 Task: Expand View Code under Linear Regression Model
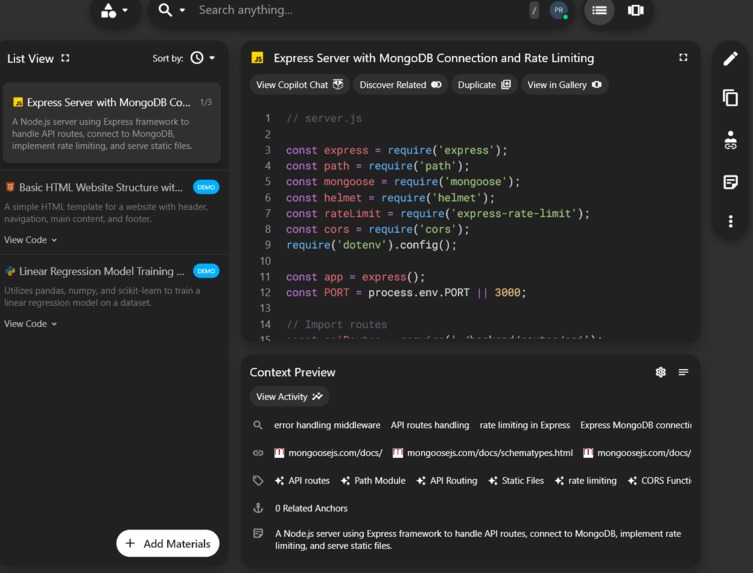click(30, 324)
